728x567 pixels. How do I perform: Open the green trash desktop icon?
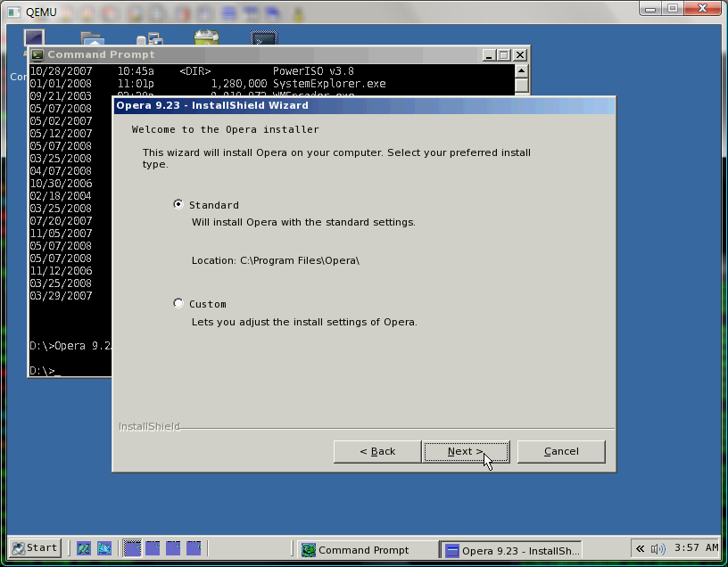click(x=206, y=39)
